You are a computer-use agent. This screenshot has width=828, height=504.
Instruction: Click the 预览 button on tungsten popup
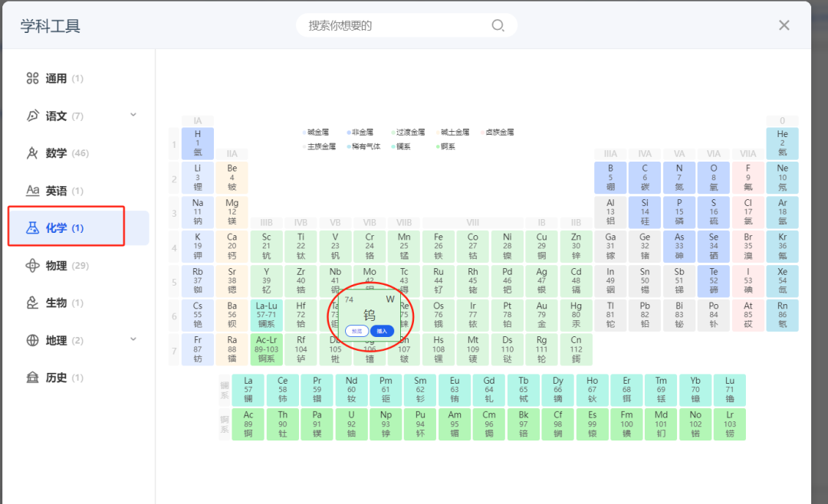[357, 331]
